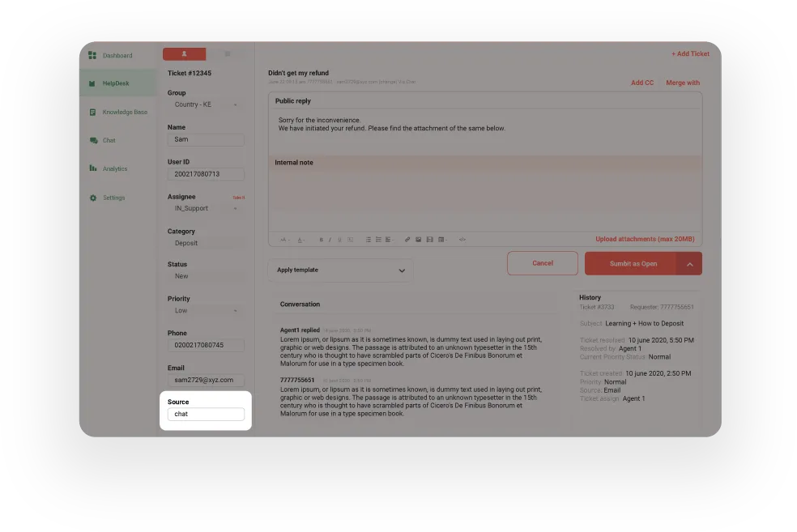The image size is (797, 532).
Task: Open Settings in the sidebar
Action: 113,197
